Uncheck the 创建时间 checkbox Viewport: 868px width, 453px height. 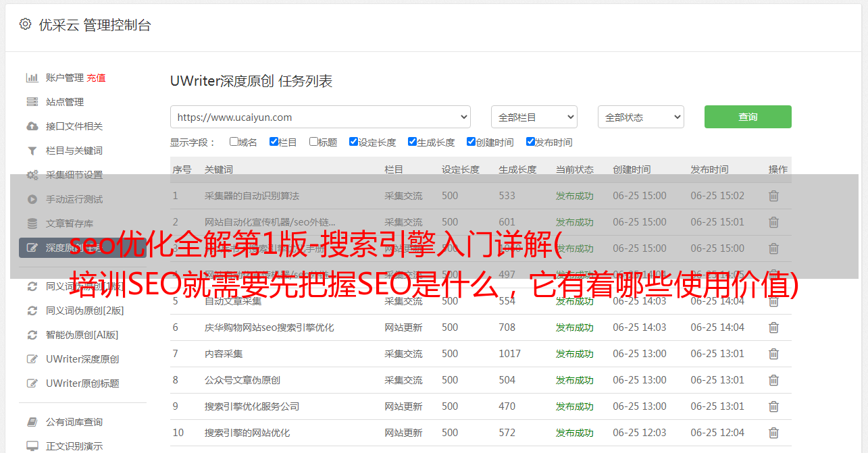(x=471, y=142)
